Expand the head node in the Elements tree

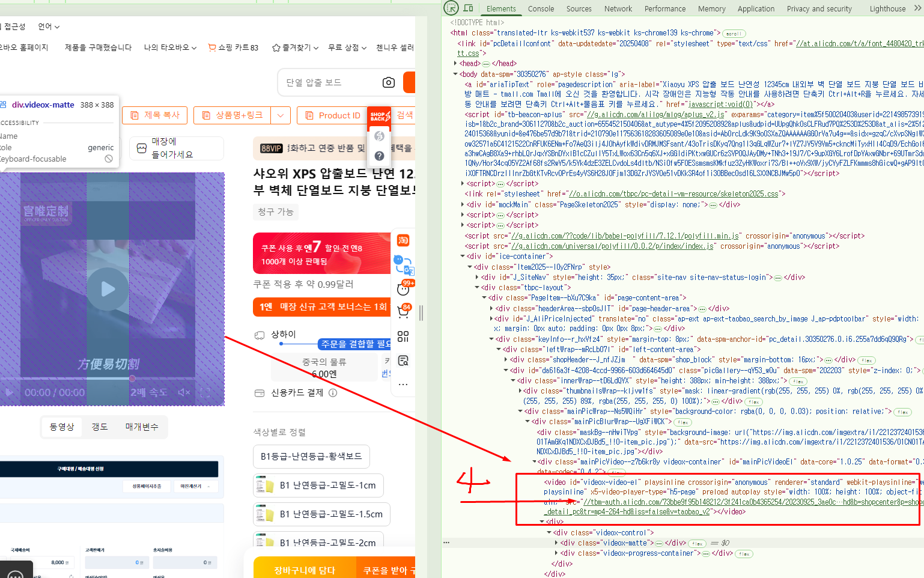pos(455,64)
